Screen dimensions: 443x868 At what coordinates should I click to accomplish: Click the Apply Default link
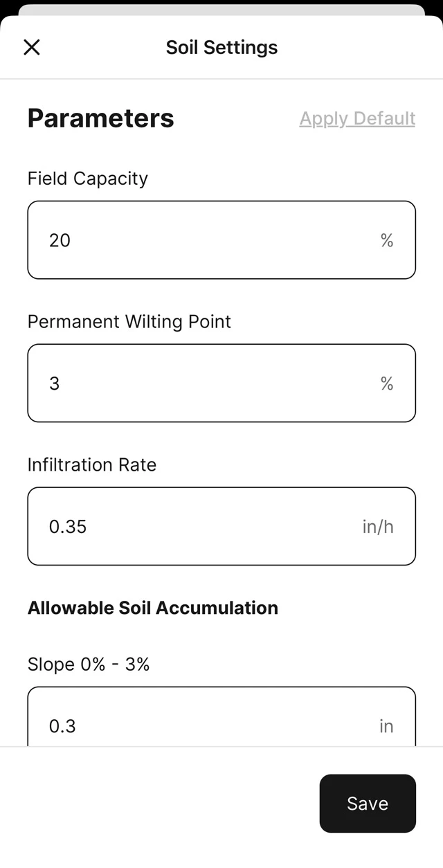tap(357, 118)
